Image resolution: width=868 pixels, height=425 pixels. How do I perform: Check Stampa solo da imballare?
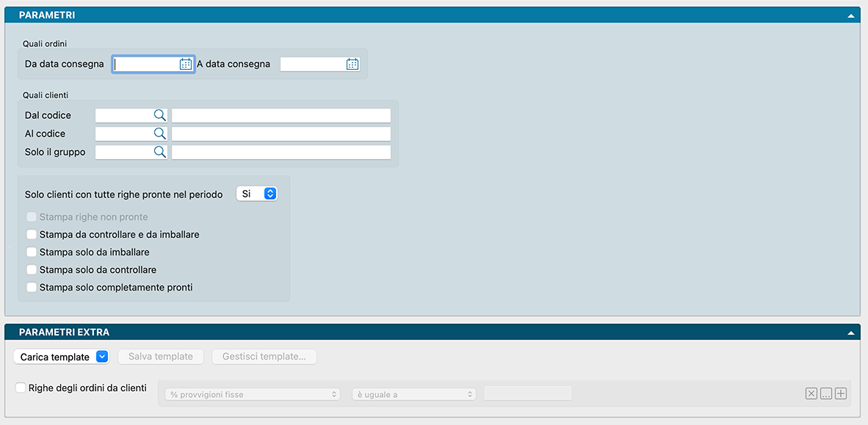click(32, 253)
